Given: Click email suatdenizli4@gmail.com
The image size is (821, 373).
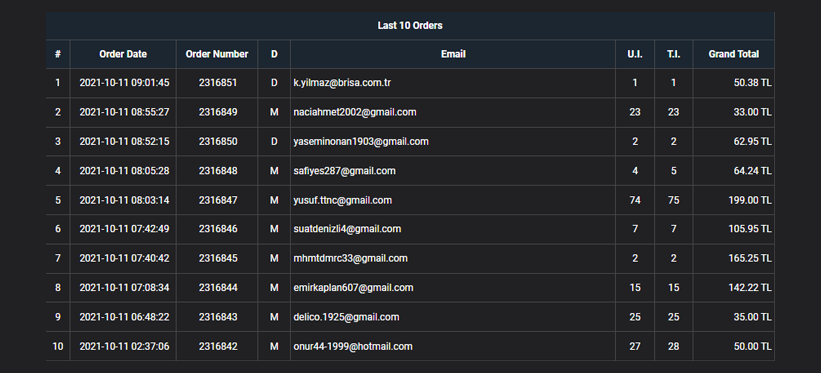Looking at the screenshot, I should pyautogui.click(x=347, y=229).
